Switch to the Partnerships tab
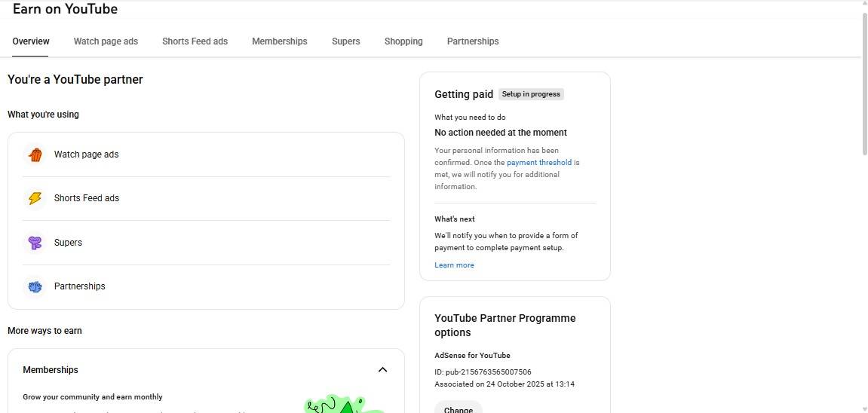The height and width of the screenshot is (413, 868). pyautogui.click(x=473, y=41)
